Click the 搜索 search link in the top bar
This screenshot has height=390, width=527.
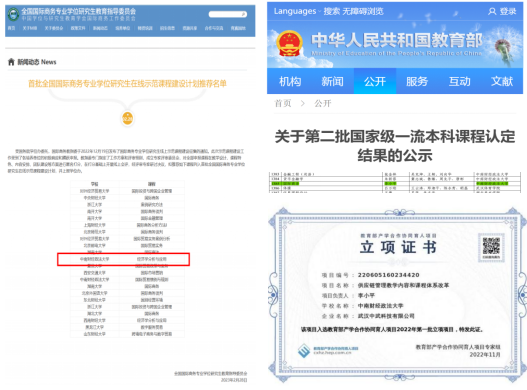pyautogui.click(x=332, y=11)
